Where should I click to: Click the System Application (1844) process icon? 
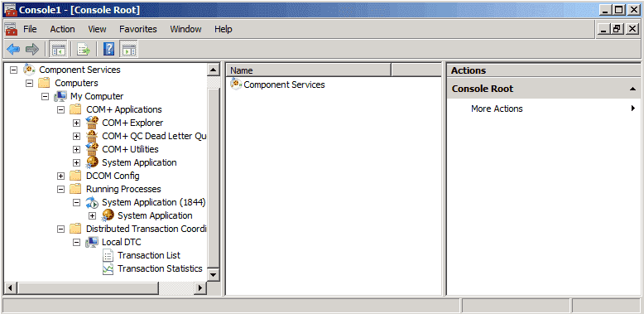point(92,202)
